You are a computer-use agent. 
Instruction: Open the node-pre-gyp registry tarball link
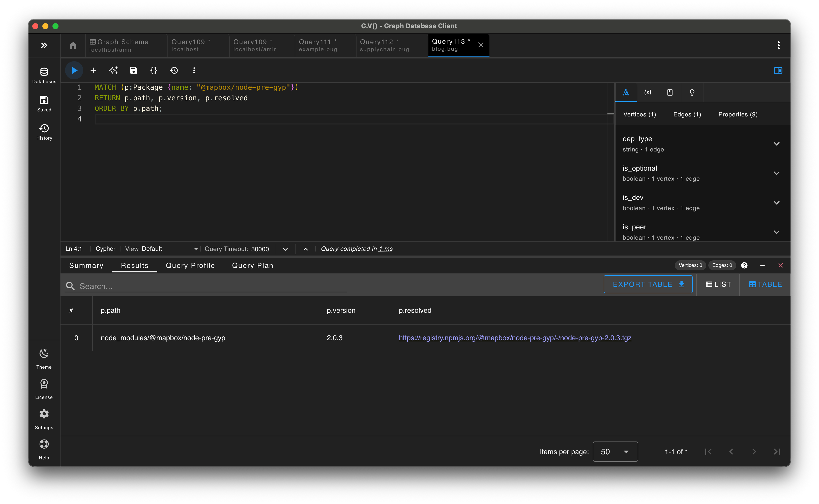click(515, 338)
